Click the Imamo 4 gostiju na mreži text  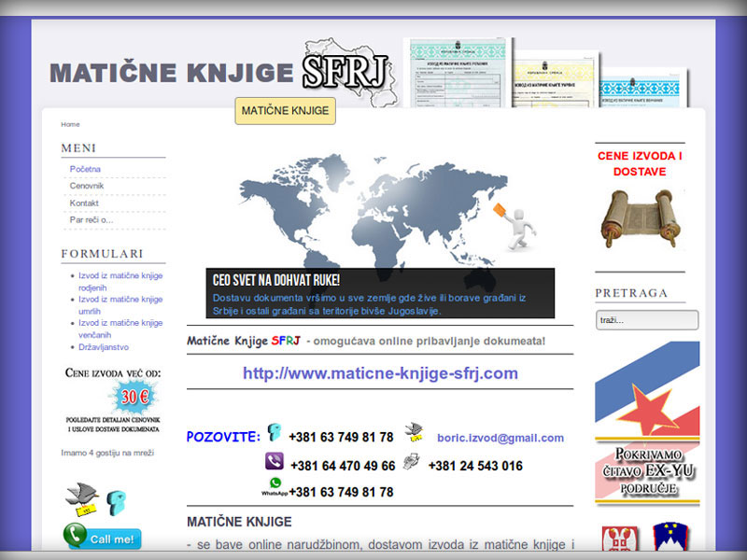(107, 453)
